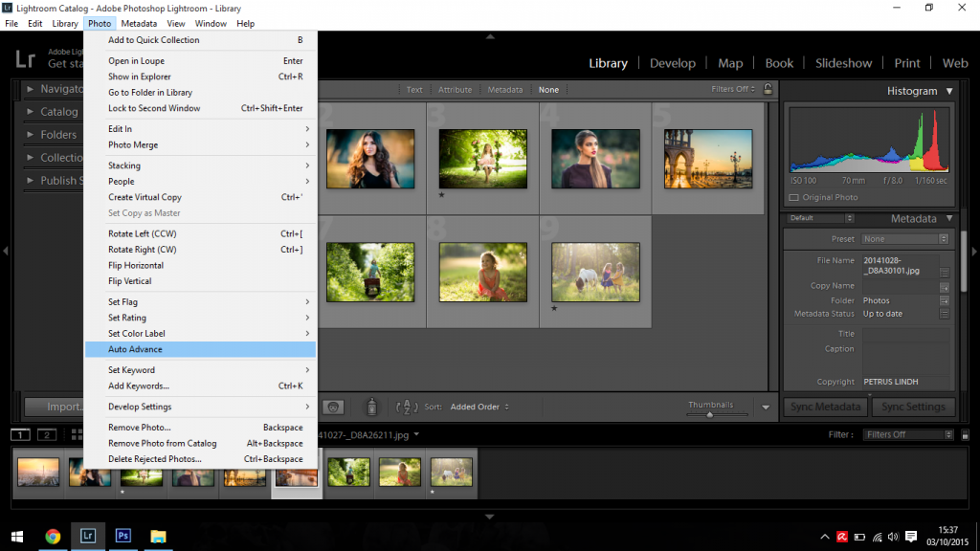This screenshot has width=980, height=551.
Task: Select the Attribute filter tab
Action: 455,89
